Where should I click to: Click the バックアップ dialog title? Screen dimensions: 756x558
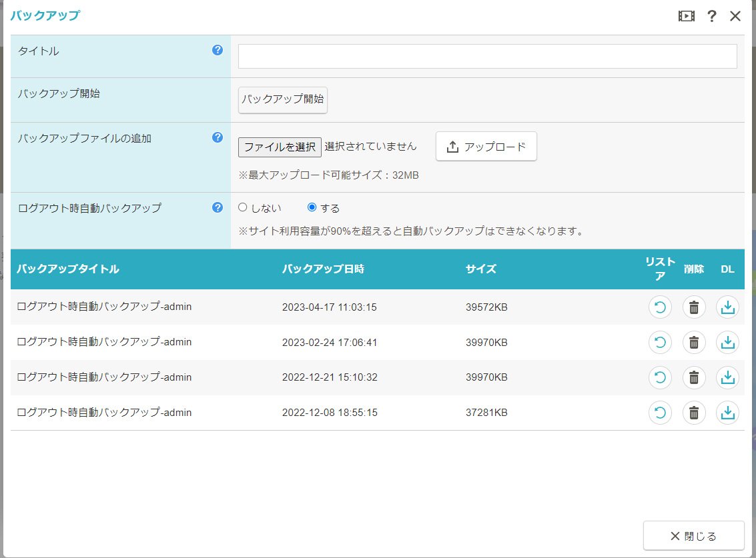[x=45, y=15]
